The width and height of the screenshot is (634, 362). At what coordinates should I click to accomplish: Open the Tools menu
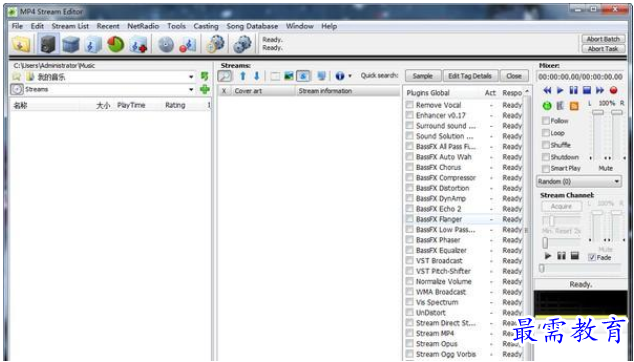(x=176, y=26)
